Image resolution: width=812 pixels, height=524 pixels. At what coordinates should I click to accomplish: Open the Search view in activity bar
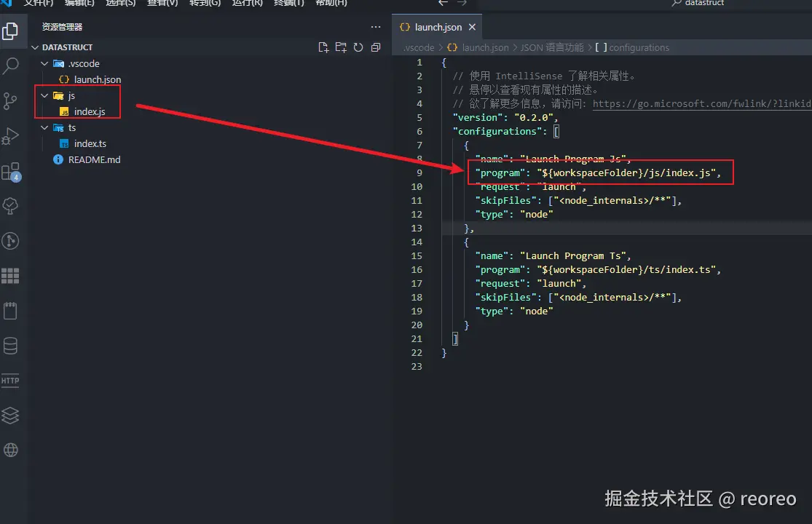[x=10, y=65]
